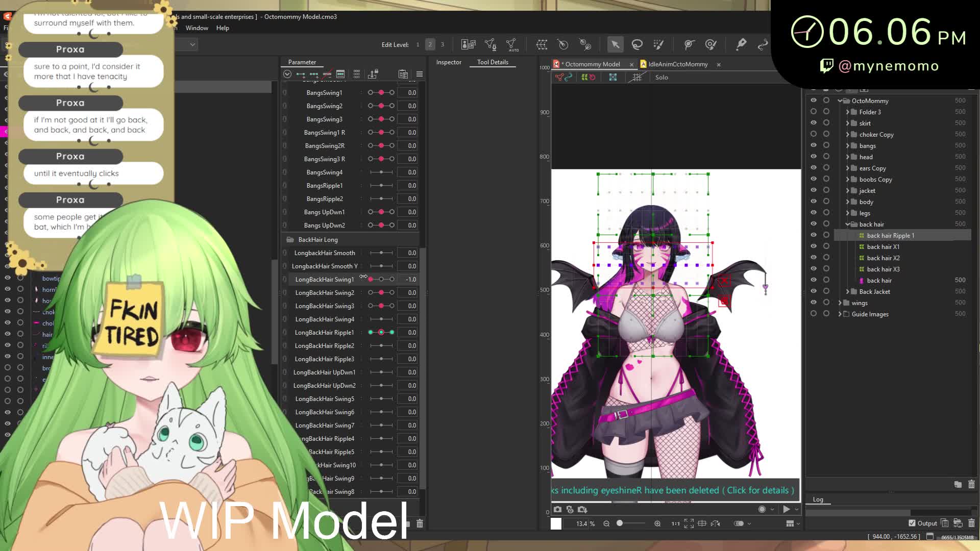This screenshot has height=551, width=980.
Task: Open the parameter panel hamburger menu
Action: pos(420,74)
